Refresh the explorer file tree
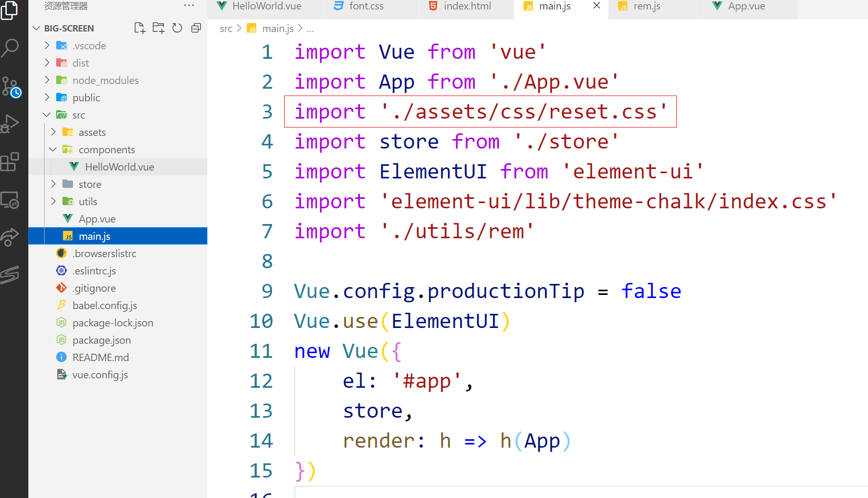The height and width of the screenshot is (498, 868). (177, 28)
